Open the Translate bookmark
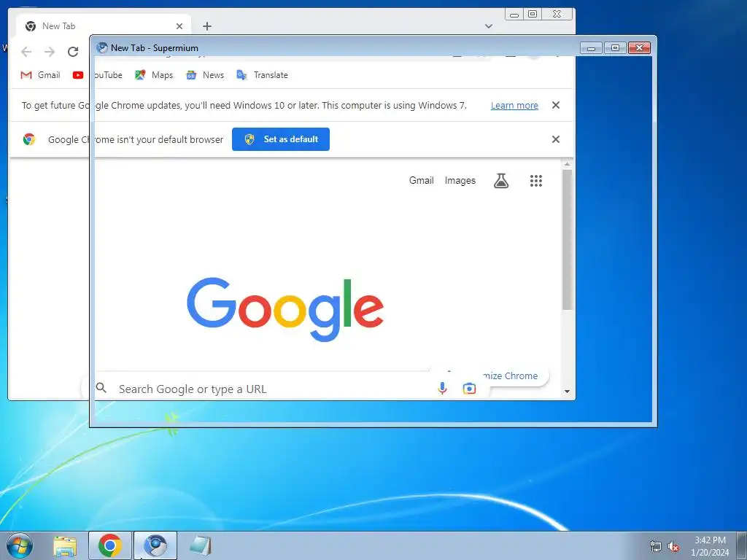Image resolution: width=747 pixels, height=560 pixels. point(262,75)
